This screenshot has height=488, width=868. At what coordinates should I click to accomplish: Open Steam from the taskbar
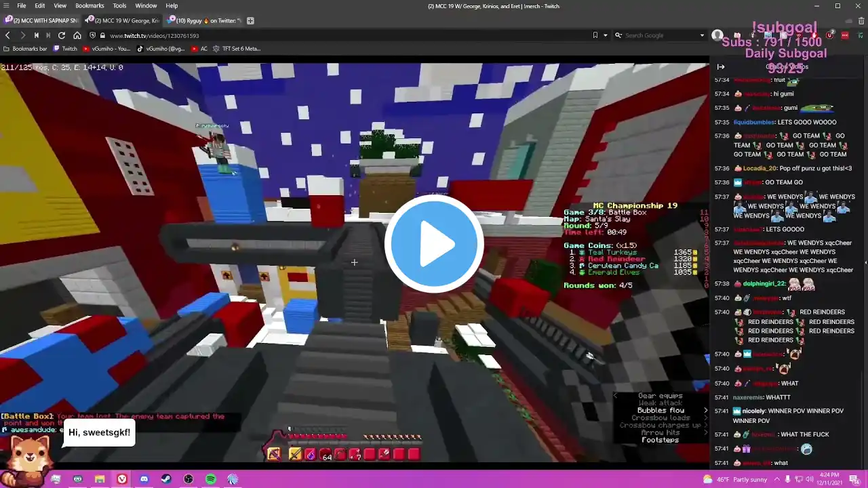pos(166,479)
